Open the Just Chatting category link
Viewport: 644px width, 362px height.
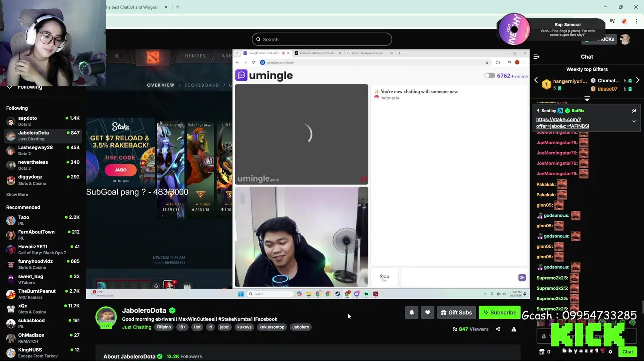(136, 327)
